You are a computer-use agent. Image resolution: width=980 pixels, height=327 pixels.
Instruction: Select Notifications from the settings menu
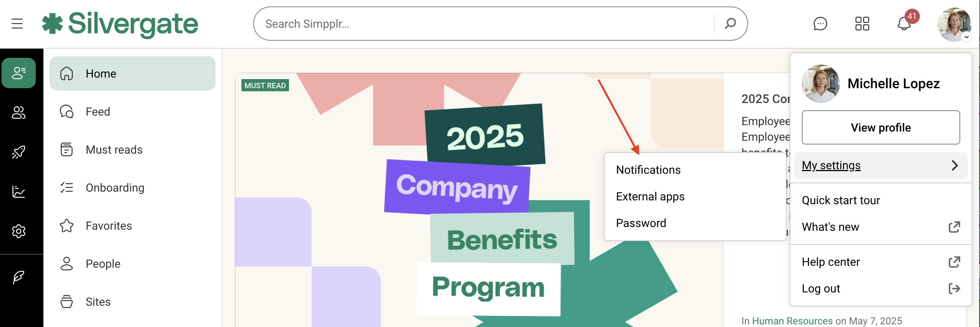pyautogui.click(x=648, y=170)
